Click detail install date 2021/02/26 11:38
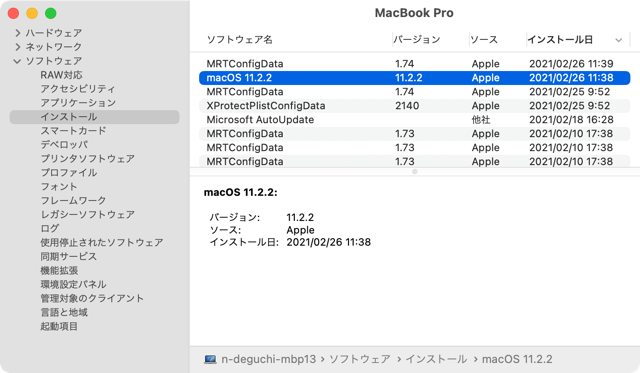This screenshot has height=373, width=640. point(329,242)
